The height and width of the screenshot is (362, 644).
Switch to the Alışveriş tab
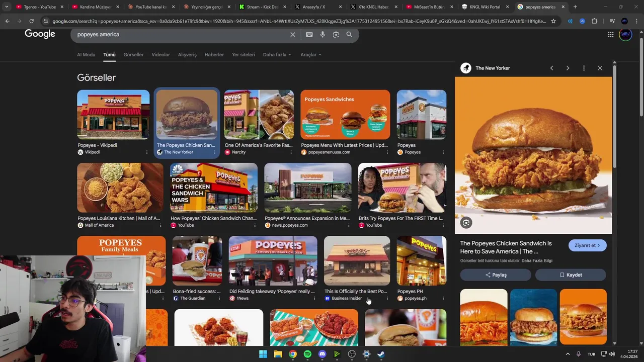[x=187, y=55]
